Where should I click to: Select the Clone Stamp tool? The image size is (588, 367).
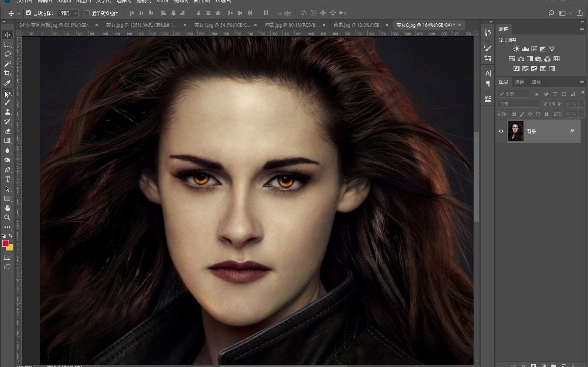coord(7,112)
